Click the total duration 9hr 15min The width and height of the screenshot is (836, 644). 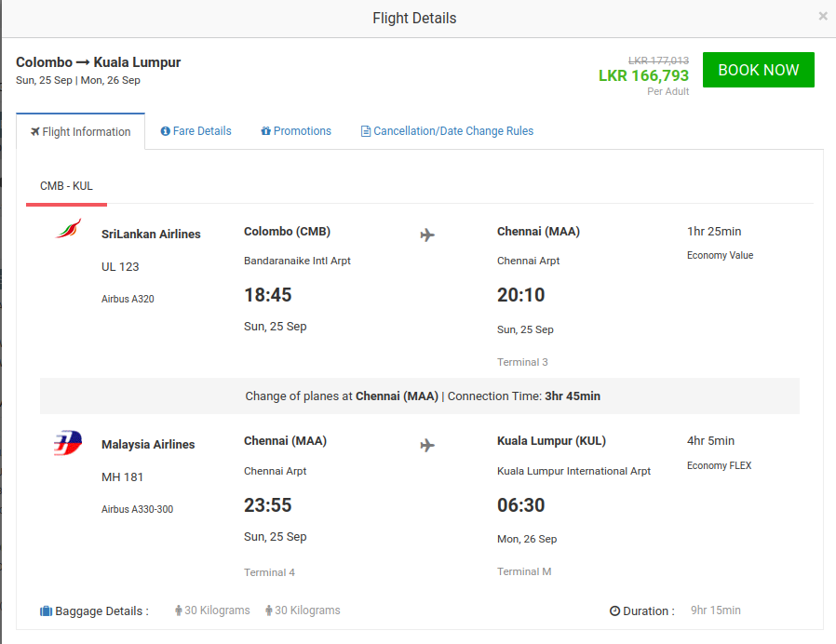coord(716,610)
